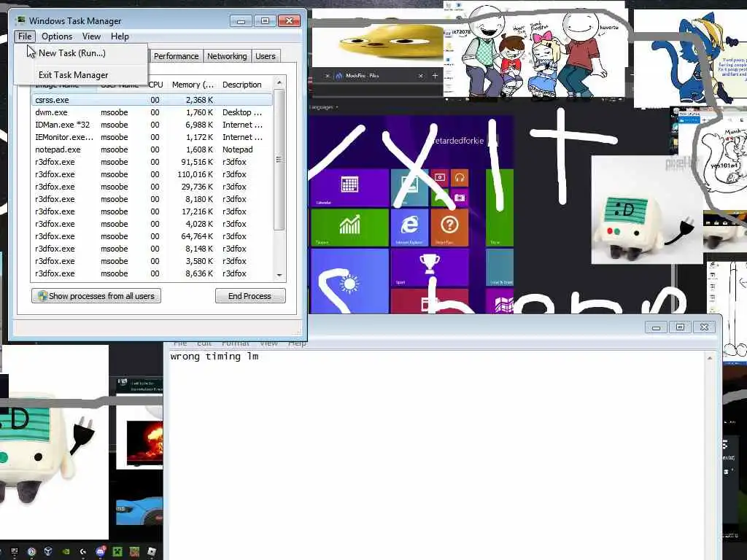
Task: Close the Windows Task Manager window
Action: [x=289, y=21]
